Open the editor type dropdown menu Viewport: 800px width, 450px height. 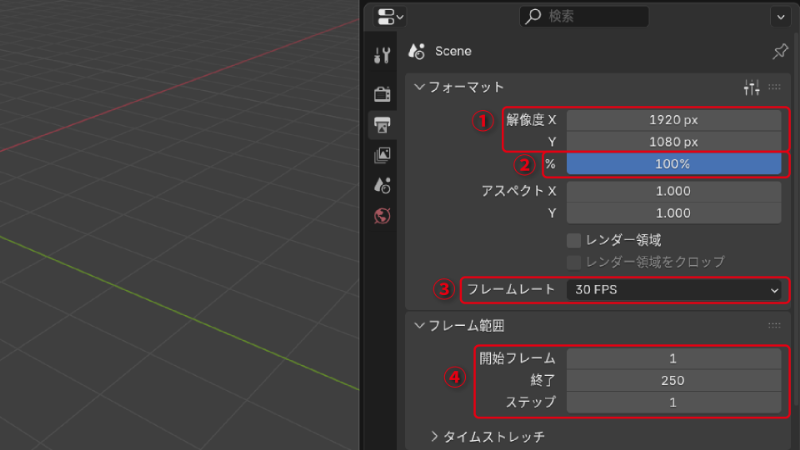(x=390, y=16)
